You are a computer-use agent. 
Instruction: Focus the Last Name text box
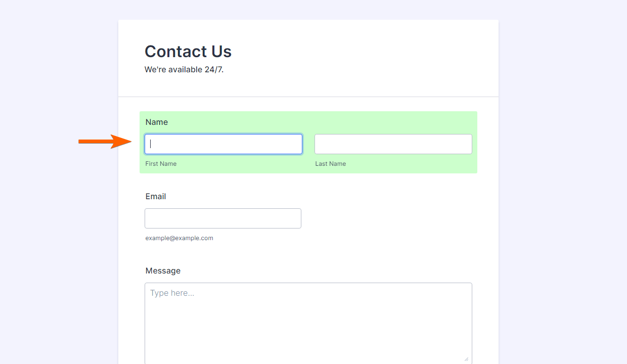coord(393,144)
